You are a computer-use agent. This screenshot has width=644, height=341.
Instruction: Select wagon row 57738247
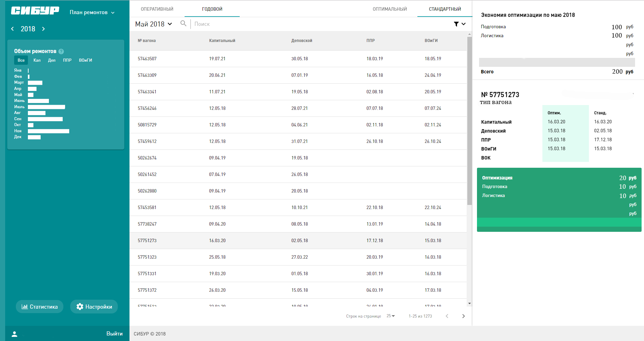(x=298, y=224)
